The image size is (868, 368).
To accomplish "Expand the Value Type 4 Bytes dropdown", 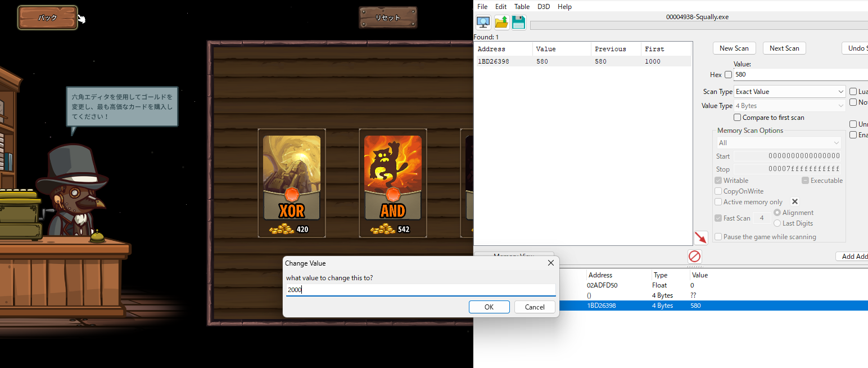I will point(789,106).
